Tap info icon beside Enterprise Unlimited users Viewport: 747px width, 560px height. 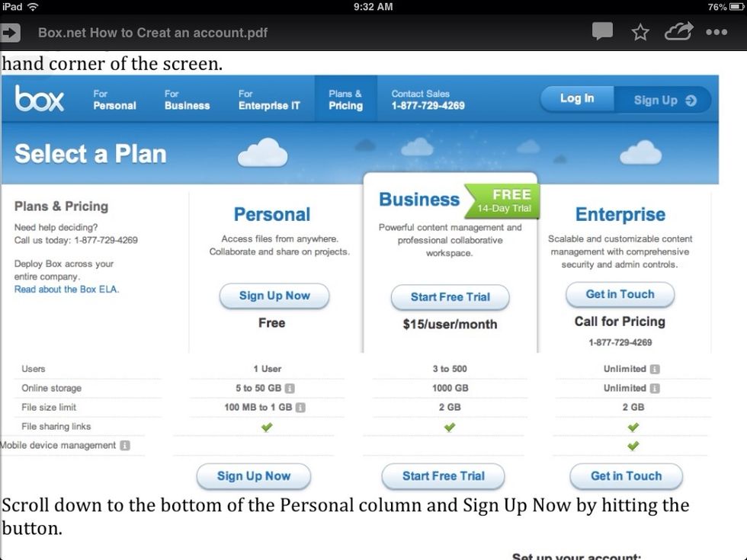click(655, 370)
